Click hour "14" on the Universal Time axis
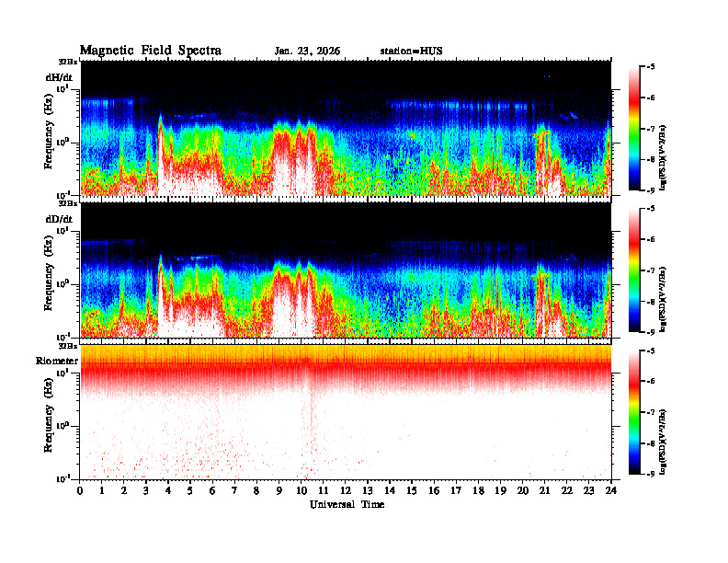The image size is (728, 563). coord(390,490)
